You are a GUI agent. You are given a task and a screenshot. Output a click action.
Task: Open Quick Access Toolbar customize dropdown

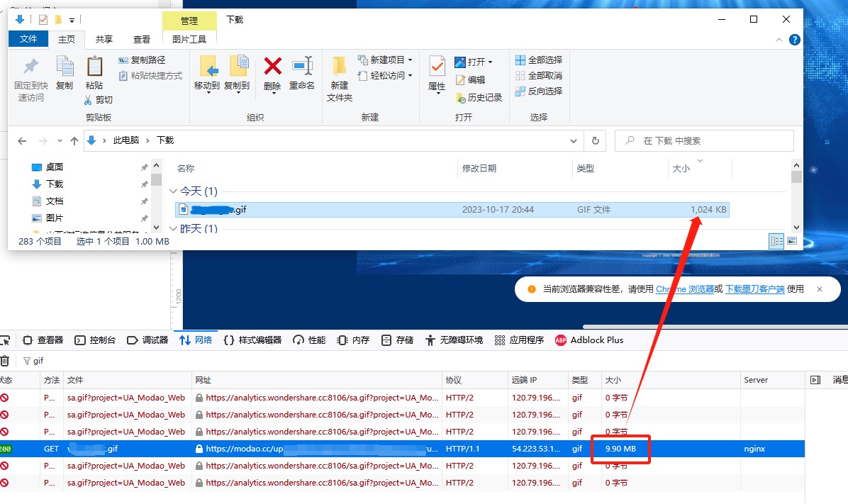(72, 20)
